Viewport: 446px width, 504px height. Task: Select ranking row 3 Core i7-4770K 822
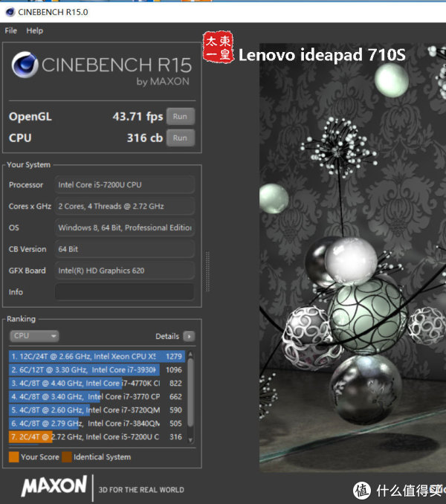coord(97,383)
